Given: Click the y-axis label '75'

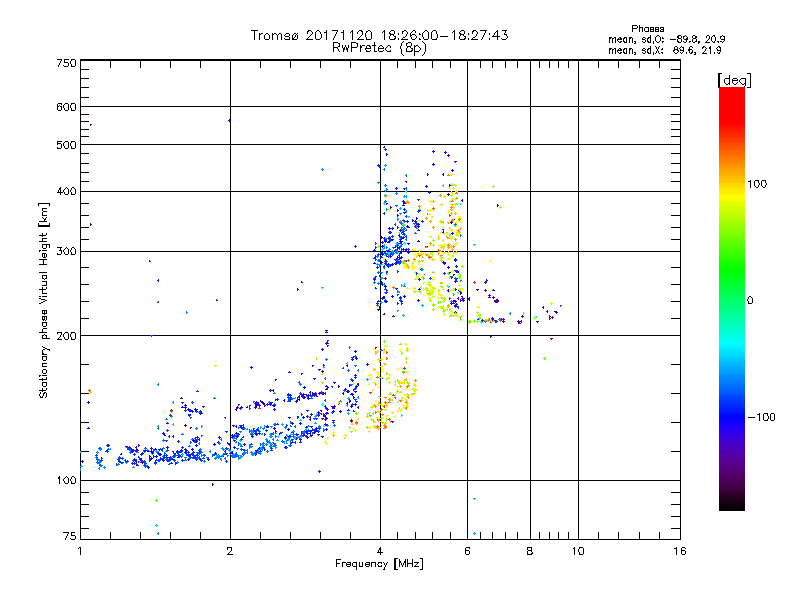Looking at the screenshot, I should coord(70,536).
